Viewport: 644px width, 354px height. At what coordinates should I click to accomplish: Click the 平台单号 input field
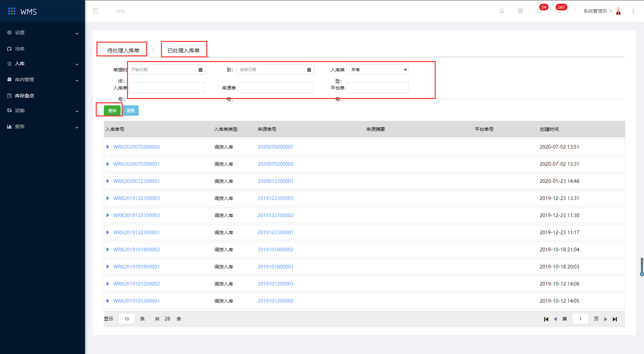(378, 88)
